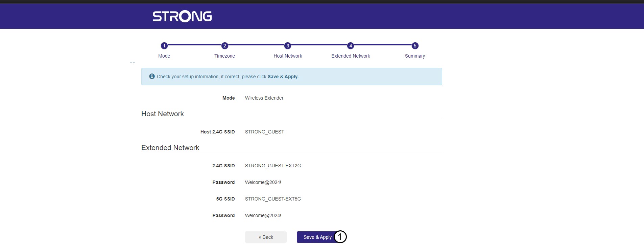This screenshot has height=252, width=644.
Task: Click the STRONG logo in the header
Action: 182,16
